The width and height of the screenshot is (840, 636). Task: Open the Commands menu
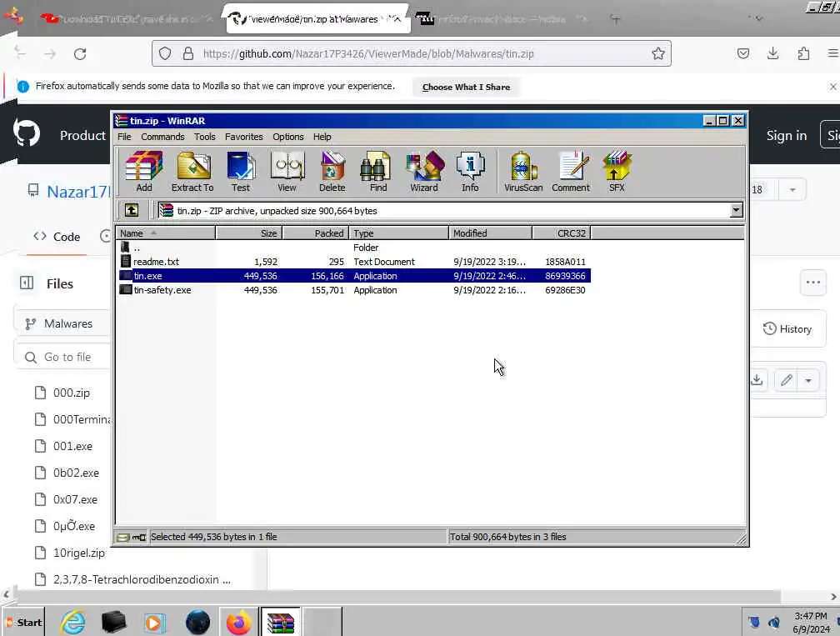tap(162, 137)
